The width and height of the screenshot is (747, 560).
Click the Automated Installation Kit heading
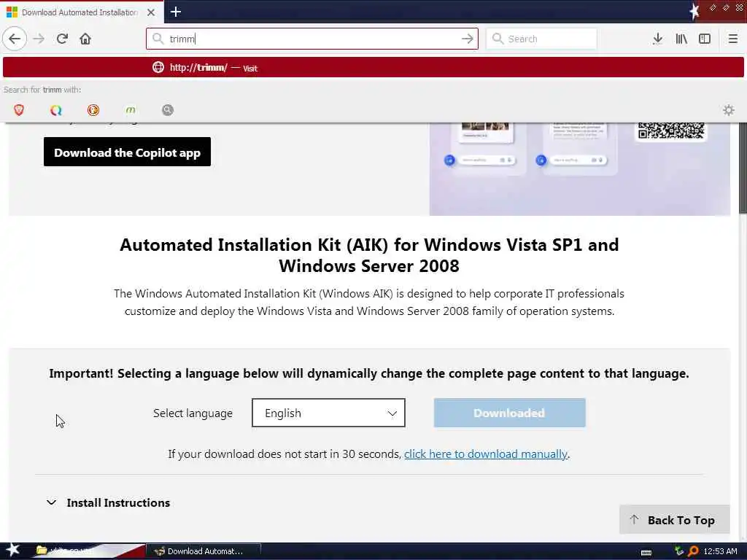tap(369, 254)
